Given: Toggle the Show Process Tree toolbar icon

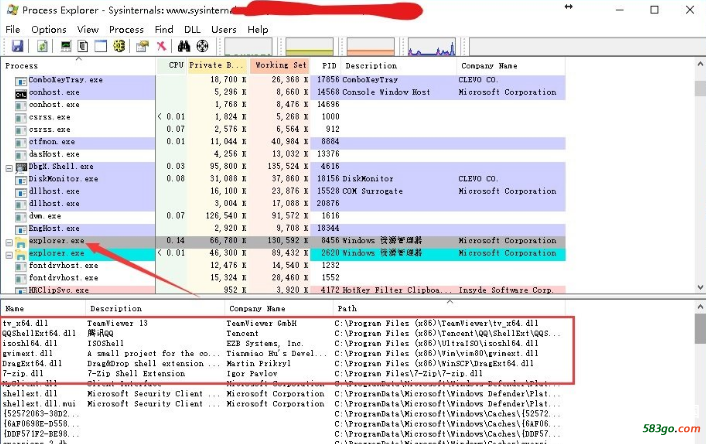Looking at the screenshot, I should click(x=83, y=46).
